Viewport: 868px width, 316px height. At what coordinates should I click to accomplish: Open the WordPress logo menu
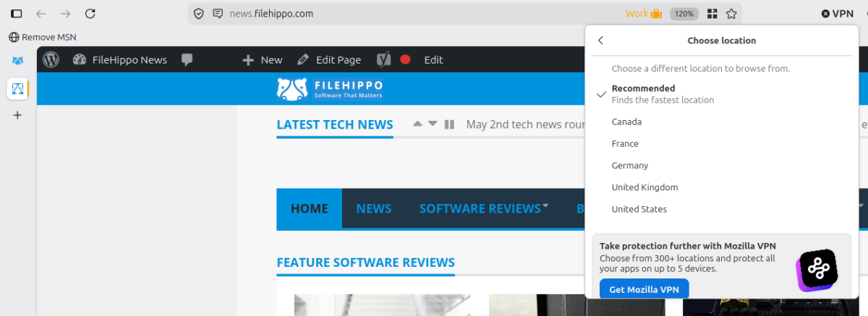(51, 60)
